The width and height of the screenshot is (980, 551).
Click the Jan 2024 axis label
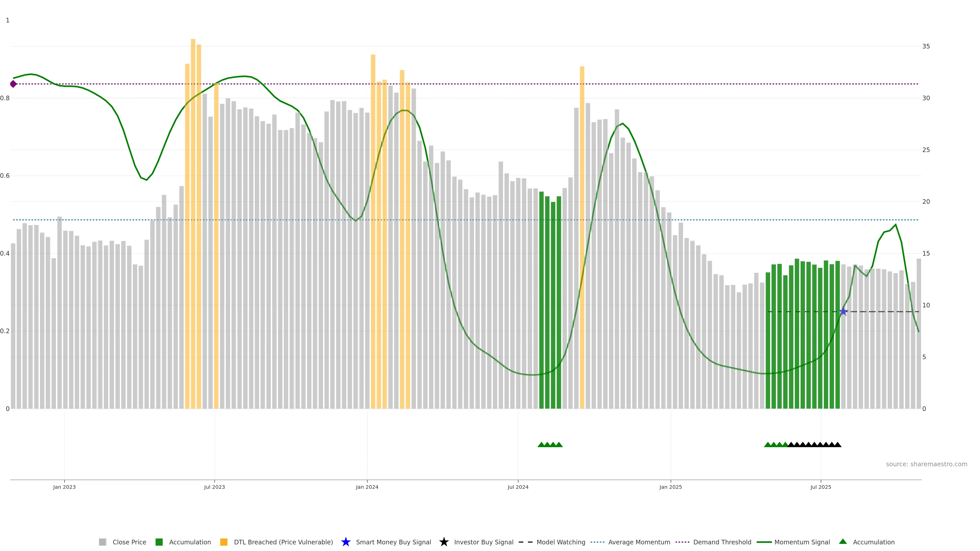[367, 487]
